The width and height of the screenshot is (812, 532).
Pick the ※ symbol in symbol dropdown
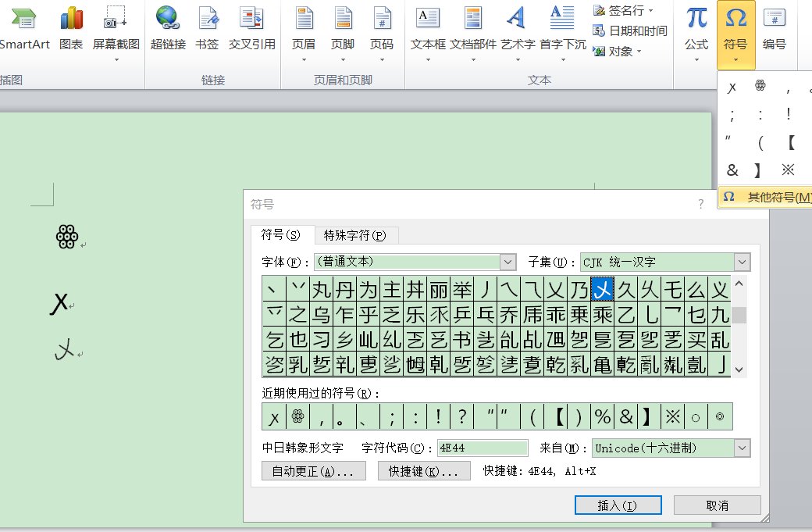(788, 170)
